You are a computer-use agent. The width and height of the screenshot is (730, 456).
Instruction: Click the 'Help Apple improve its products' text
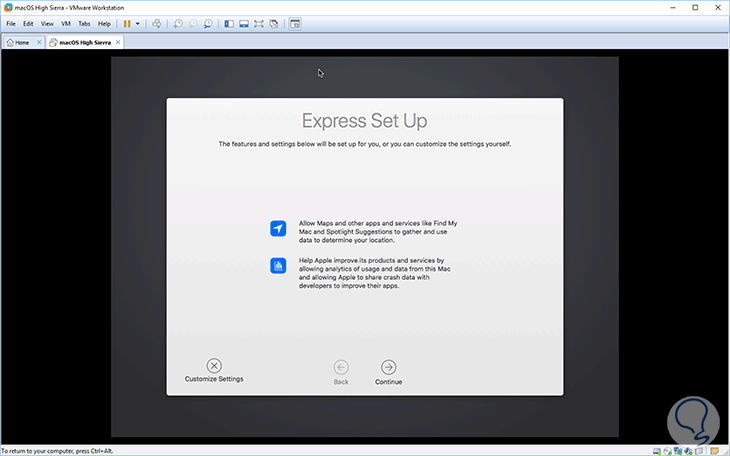click(x=375, y=273)
